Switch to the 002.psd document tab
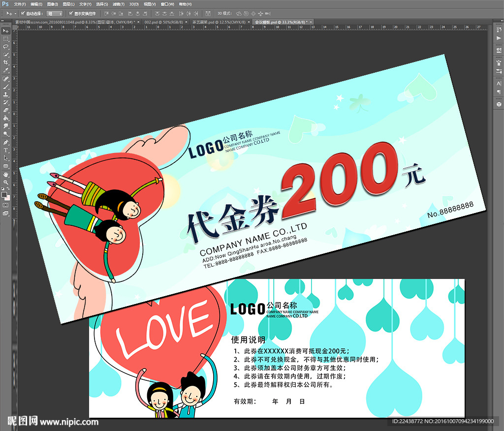Viewport: 504px width, 431px height. [163, 22]
